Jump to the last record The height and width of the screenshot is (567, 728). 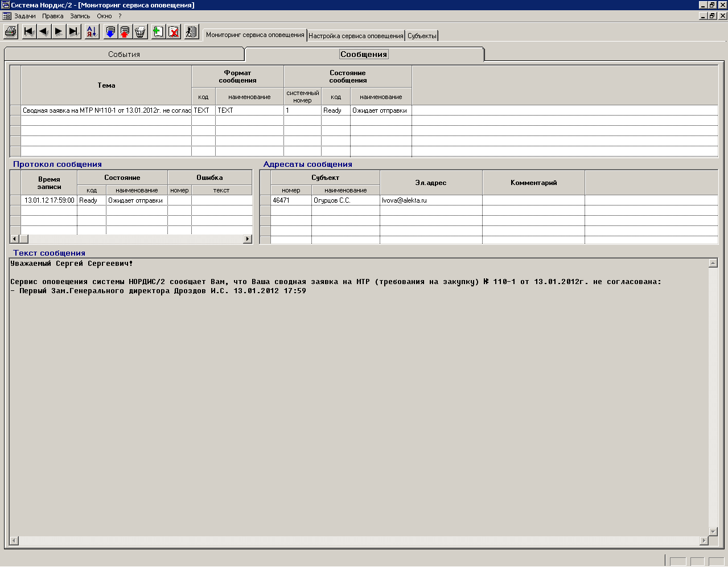73,32
